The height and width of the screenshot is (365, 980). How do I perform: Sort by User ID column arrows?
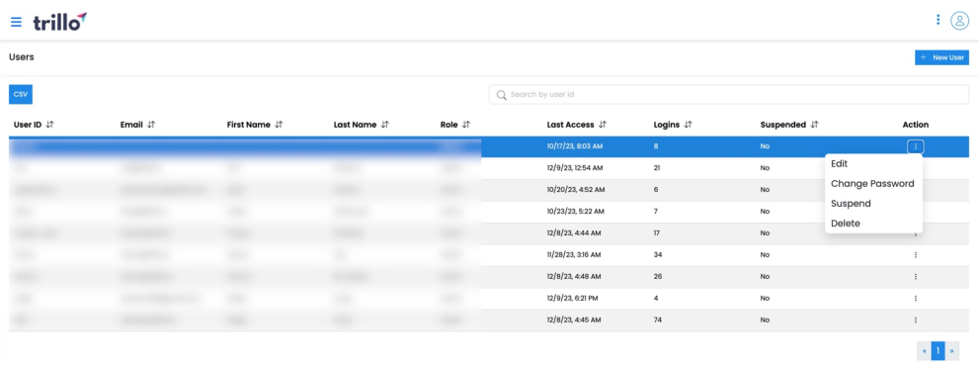[x=50, y=125]
